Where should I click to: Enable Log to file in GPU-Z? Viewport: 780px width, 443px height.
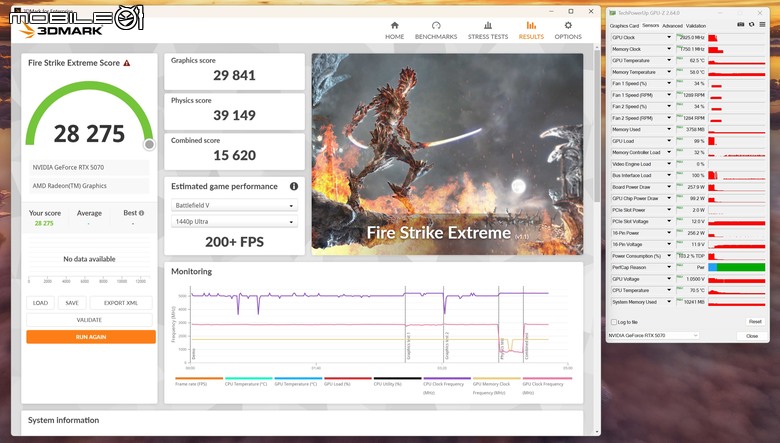pos(614,322)
